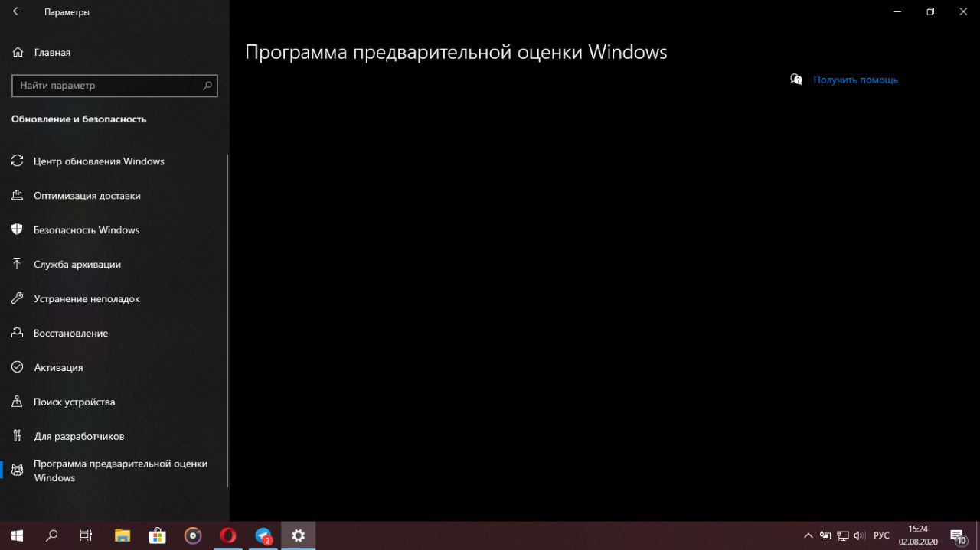
Task: Open Task View on taskbar
Action: 87,535
